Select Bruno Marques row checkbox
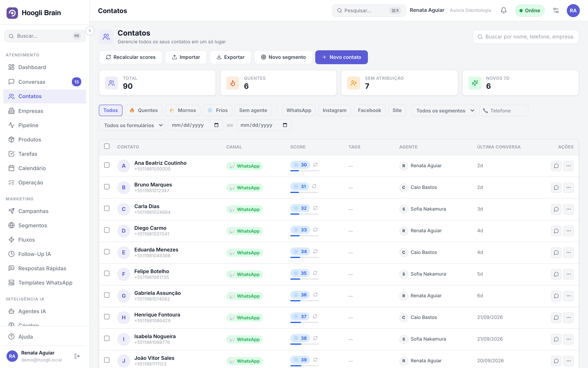 [x=107, y=187]
